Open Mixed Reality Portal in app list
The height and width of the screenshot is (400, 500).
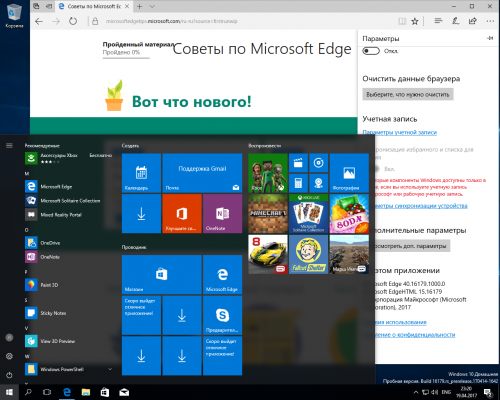tap(68, 215)
